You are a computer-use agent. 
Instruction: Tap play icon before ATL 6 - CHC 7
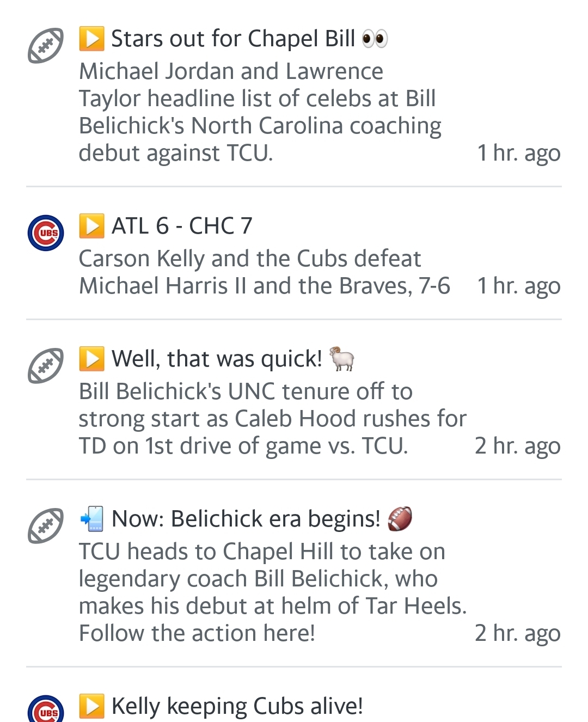[91, 226]
